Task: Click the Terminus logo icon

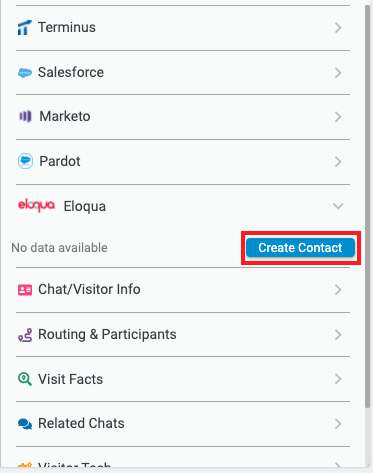Action: [24, 27]
